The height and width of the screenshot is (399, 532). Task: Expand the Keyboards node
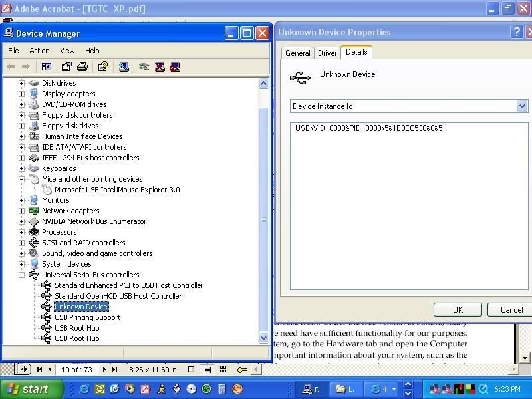(x=21, y=168)
